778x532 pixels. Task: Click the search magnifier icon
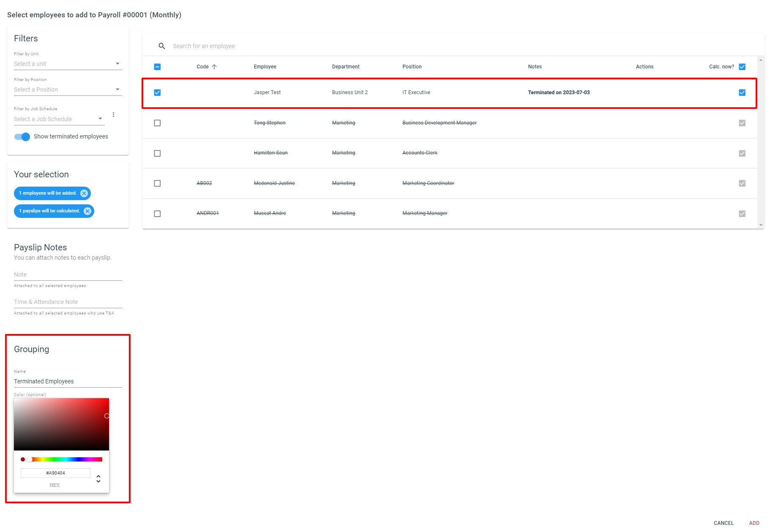[x=162, y=45]
